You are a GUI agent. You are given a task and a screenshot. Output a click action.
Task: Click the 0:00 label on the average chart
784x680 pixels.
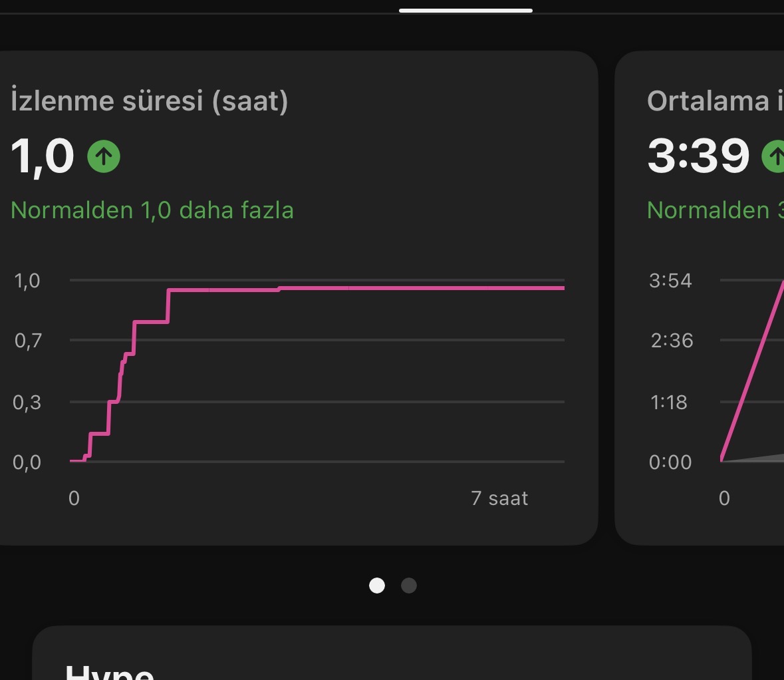pos(670,462)
